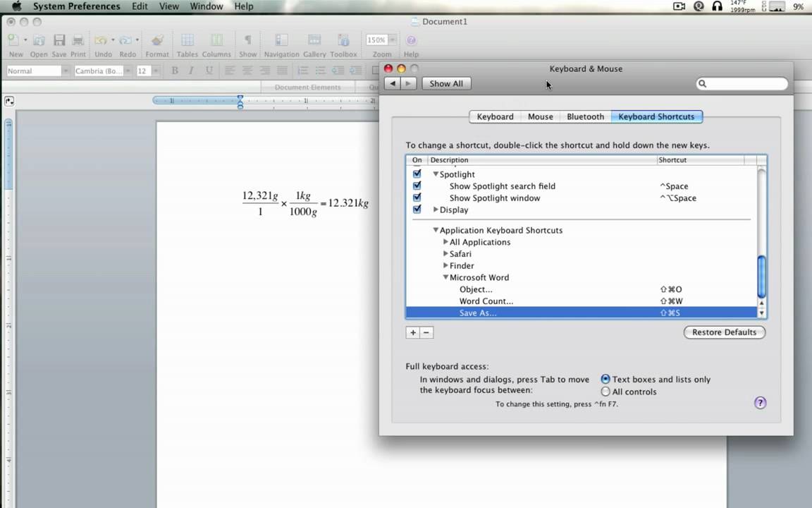The width and height of the screenshot is (812, 508).
Task: Align text right in Word
Action: pyautogui.click(x=264, y=71)
